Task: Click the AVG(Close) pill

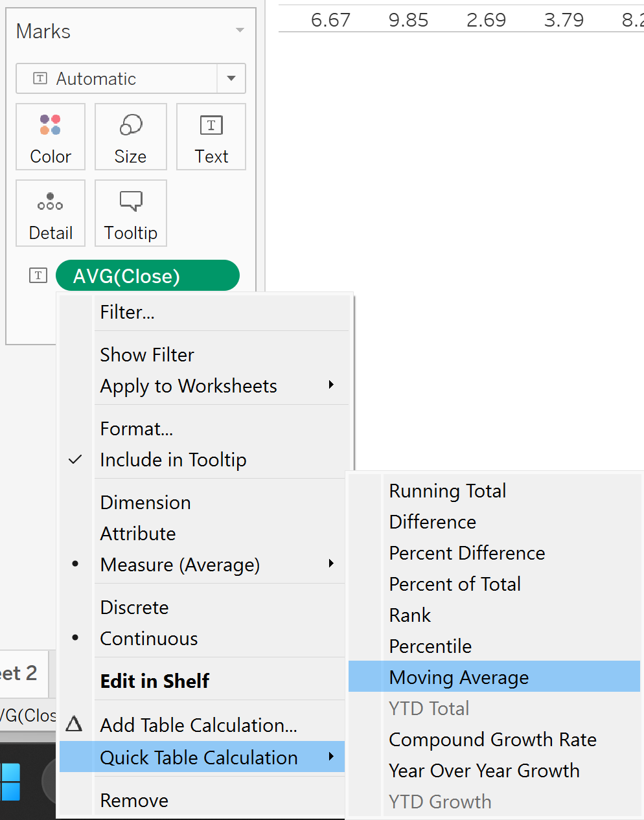Action: (148, 276)
